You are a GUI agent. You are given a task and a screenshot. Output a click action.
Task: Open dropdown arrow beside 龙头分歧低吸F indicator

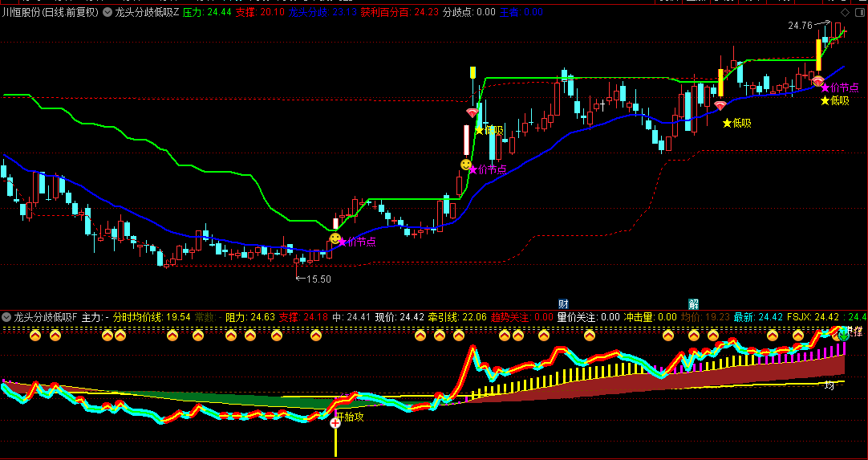pos(6,318)
